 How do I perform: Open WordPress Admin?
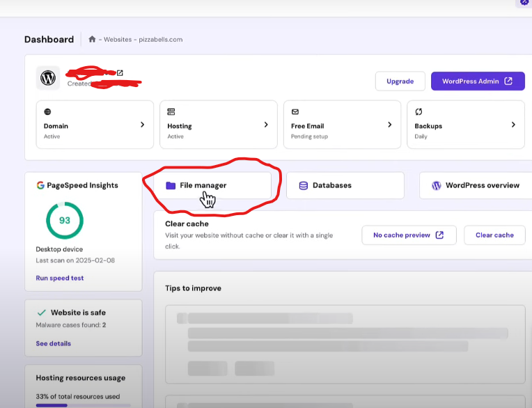[x=478, y=81]
